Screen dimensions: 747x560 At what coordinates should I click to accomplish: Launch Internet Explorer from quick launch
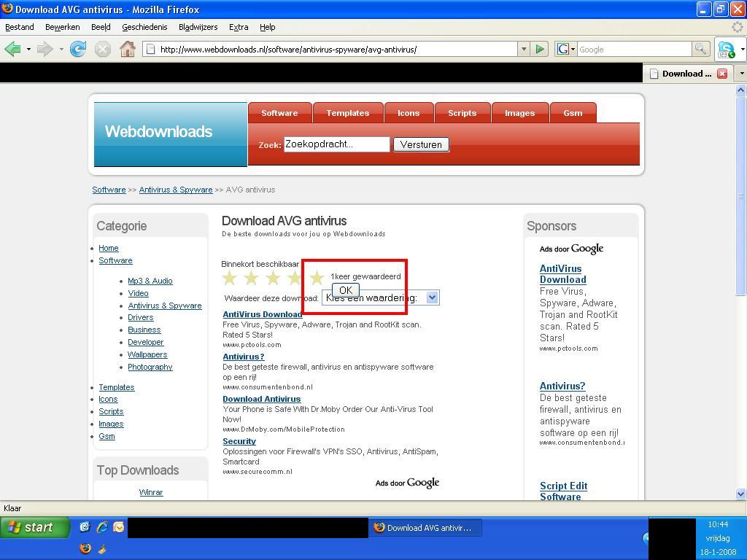[102, 526]
